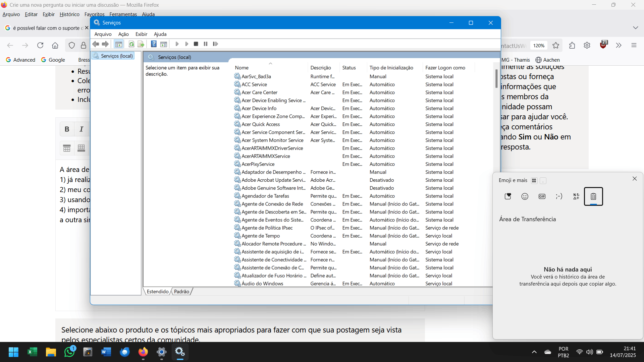Toggle Show/Hide Console Tree icon
The height and width of the screenshot is (362, 644).
tap(119, 44)
